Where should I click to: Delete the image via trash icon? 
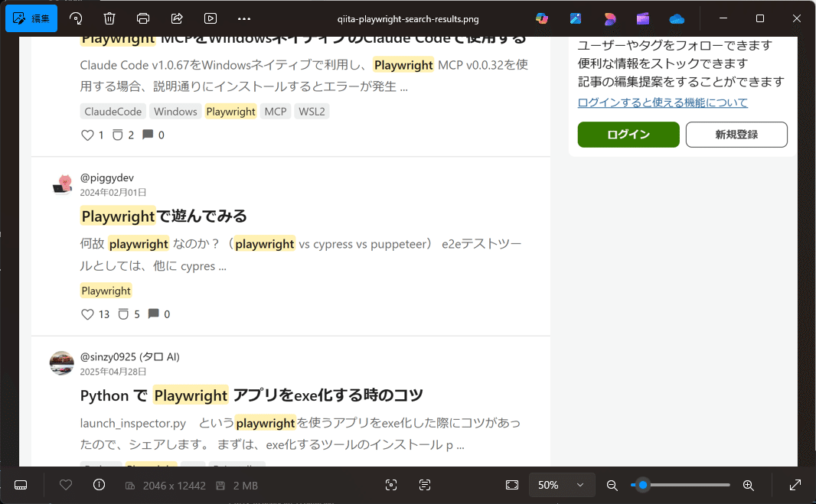(109, 18)
